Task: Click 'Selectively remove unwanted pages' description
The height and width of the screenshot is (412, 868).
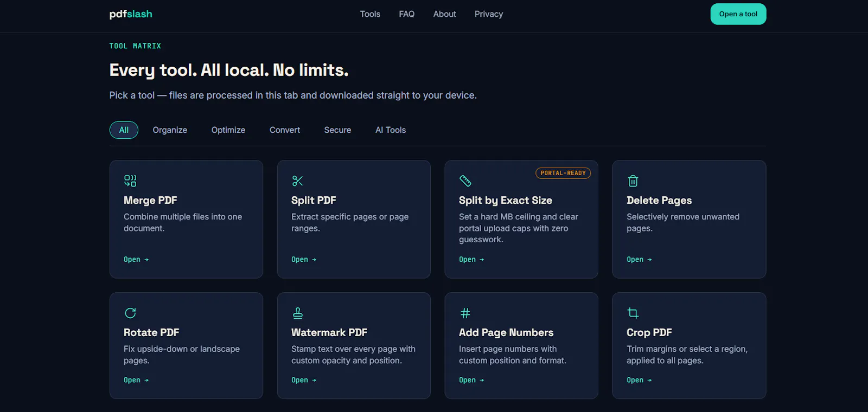Action: (x=683, y=222)
